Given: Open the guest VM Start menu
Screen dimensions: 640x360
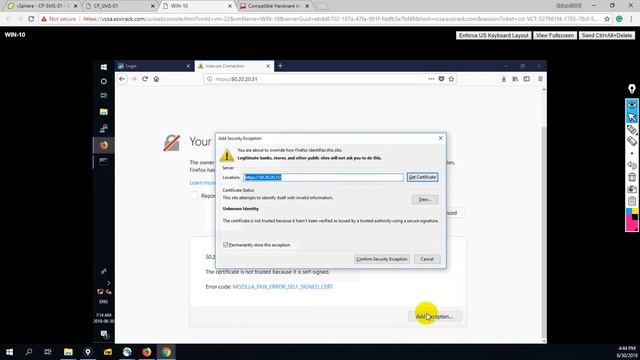Looking at the screenshot, I should click(x=104, y=67).
